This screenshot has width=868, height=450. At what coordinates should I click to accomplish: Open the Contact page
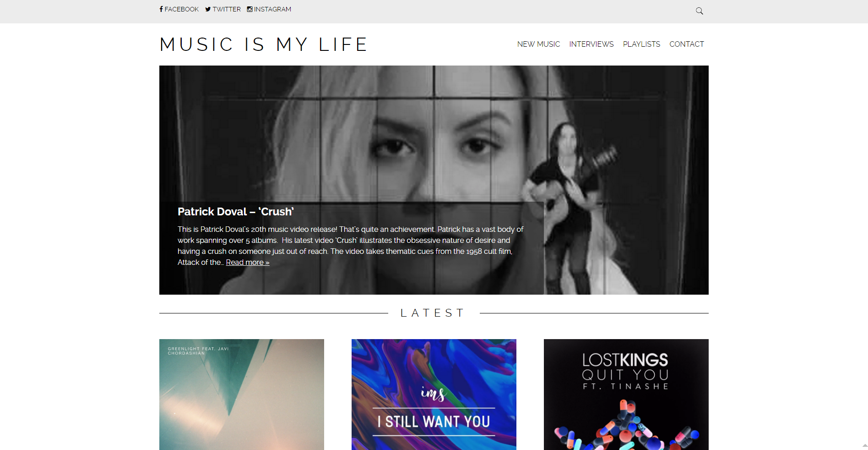point(686,44)
